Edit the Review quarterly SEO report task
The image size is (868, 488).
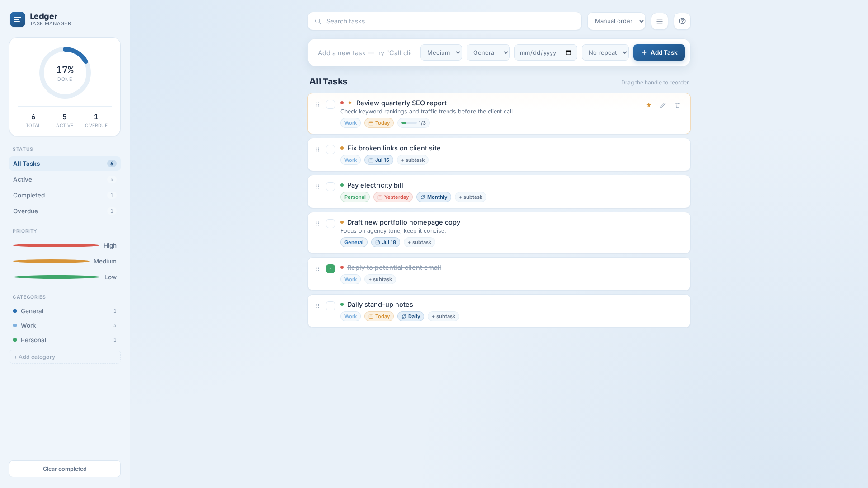pos(663,105)
